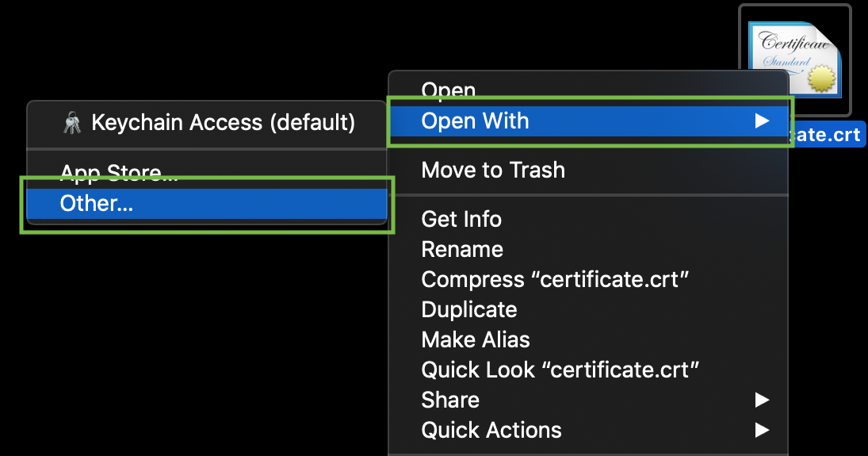
Task: Expand the Open With submenu arrow
Action: (x=762, y=121)
